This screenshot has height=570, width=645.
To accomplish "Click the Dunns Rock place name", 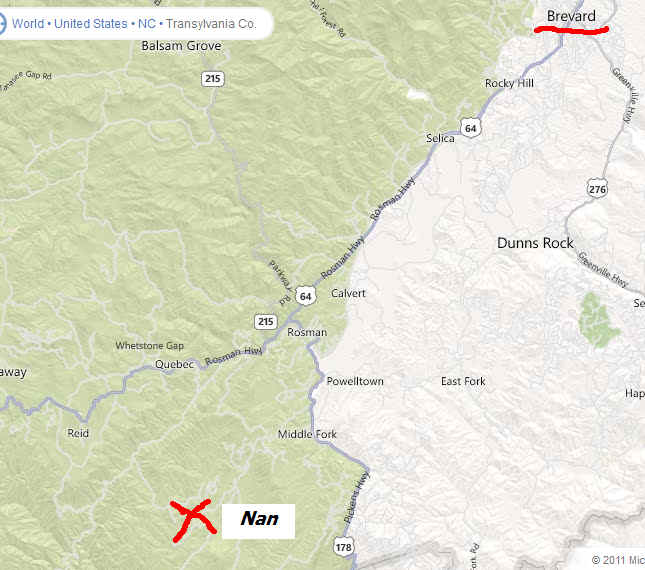I will click(x=535, y=243).
